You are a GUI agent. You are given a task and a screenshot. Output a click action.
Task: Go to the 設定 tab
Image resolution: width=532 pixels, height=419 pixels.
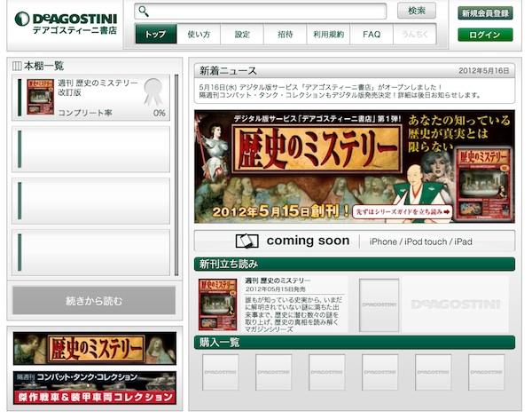[242, 35]
